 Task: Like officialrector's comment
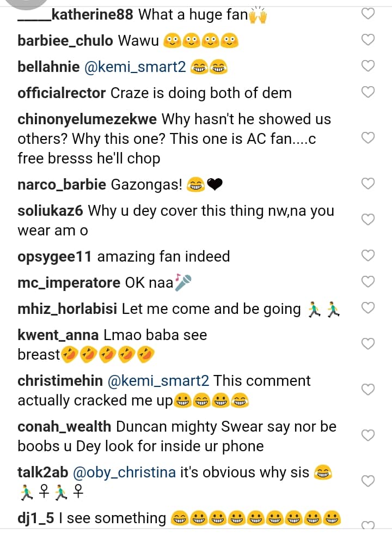369,92
